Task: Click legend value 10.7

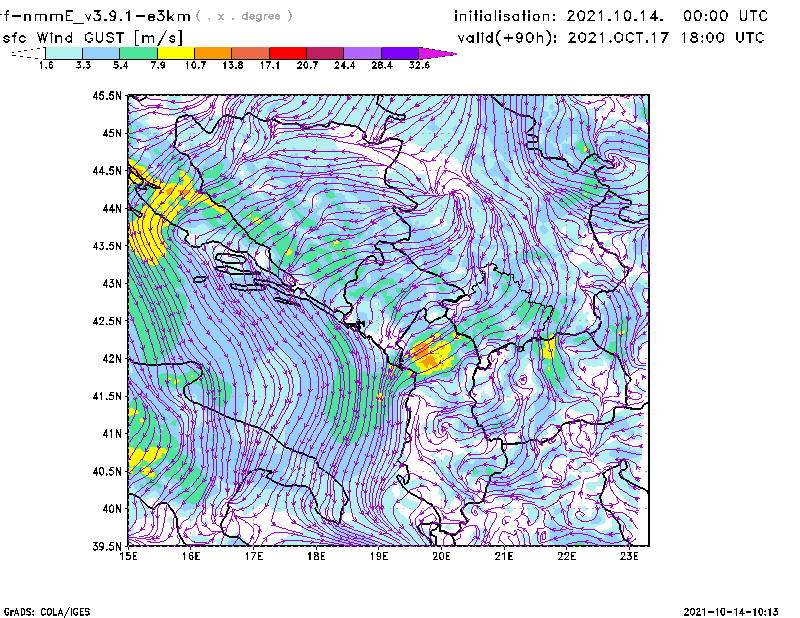Action: pyautogui.click(x=195, y=65)
